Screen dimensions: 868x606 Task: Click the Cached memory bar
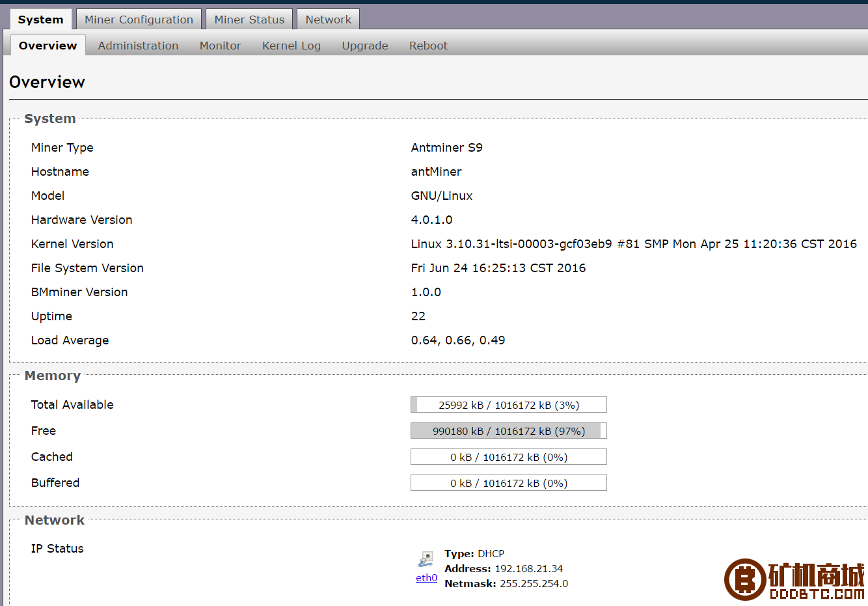(x=509, y=457)
